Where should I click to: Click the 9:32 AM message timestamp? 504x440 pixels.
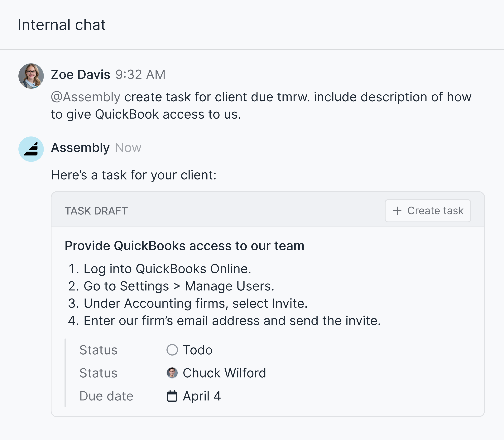click(140, 74)
